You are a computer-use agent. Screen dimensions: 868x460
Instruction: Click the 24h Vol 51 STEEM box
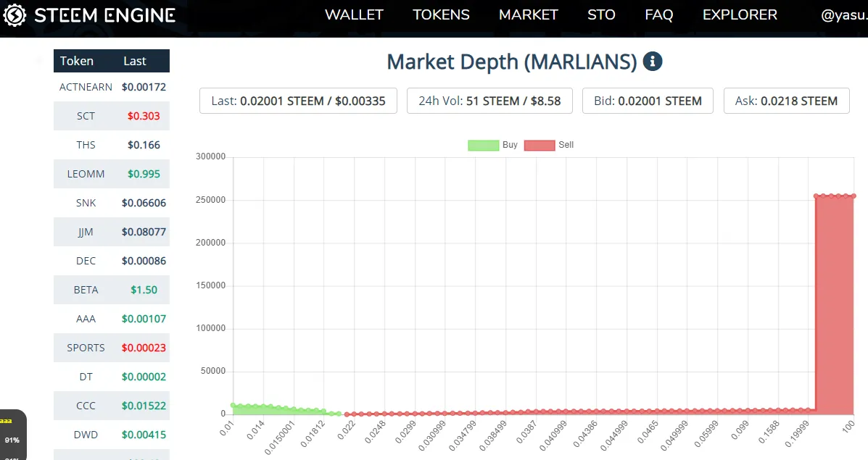pyautogui.click(x=489, y=101)
